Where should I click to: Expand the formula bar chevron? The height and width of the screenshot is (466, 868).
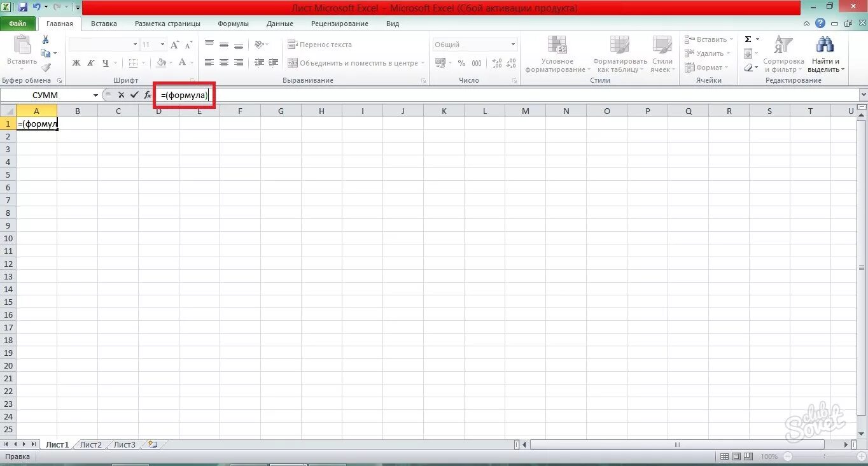[863, 95]
